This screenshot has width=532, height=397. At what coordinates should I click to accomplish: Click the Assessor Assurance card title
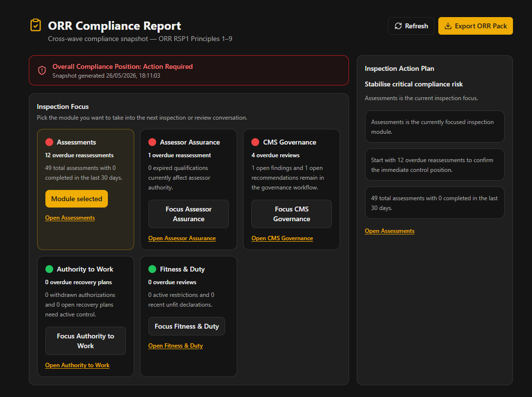tap(190, 142)
